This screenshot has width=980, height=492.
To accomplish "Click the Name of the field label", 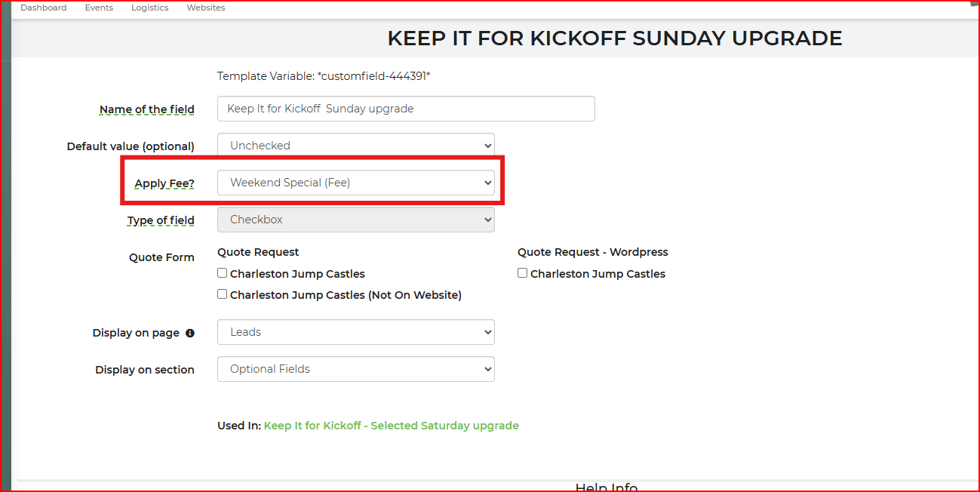I will point(147,109).
